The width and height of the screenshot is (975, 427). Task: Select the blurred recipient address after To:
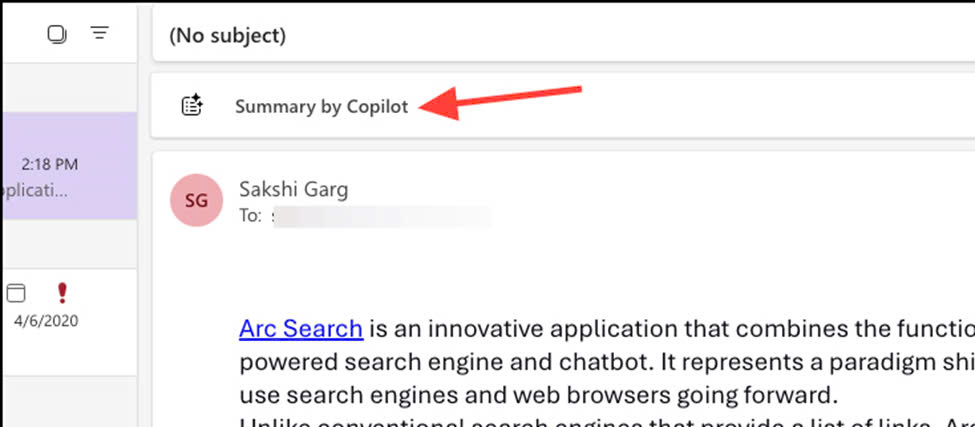click(382, 218)
